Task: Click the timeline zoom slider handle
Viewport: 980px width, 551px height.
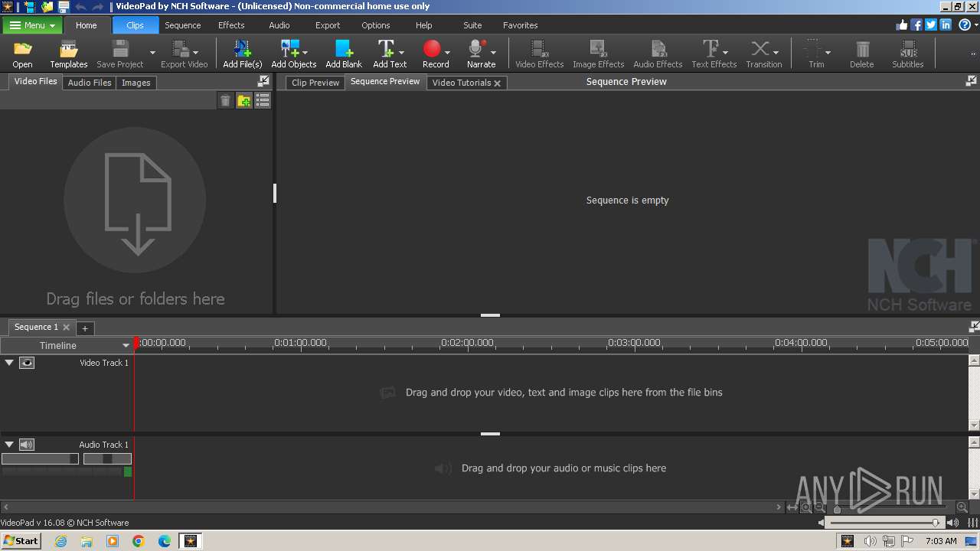Action: pos(837,509)
